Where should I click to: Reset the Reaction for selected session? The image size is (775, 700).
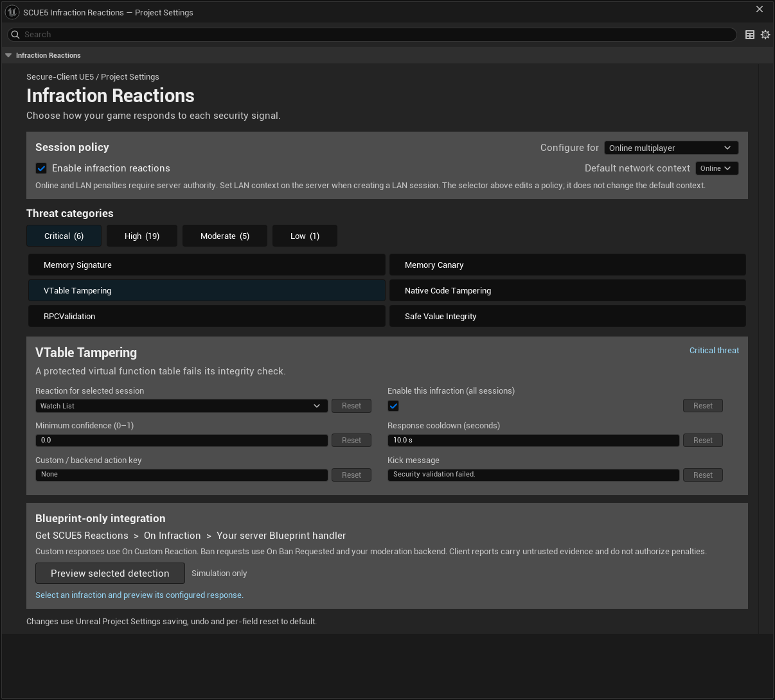[352, 406]
